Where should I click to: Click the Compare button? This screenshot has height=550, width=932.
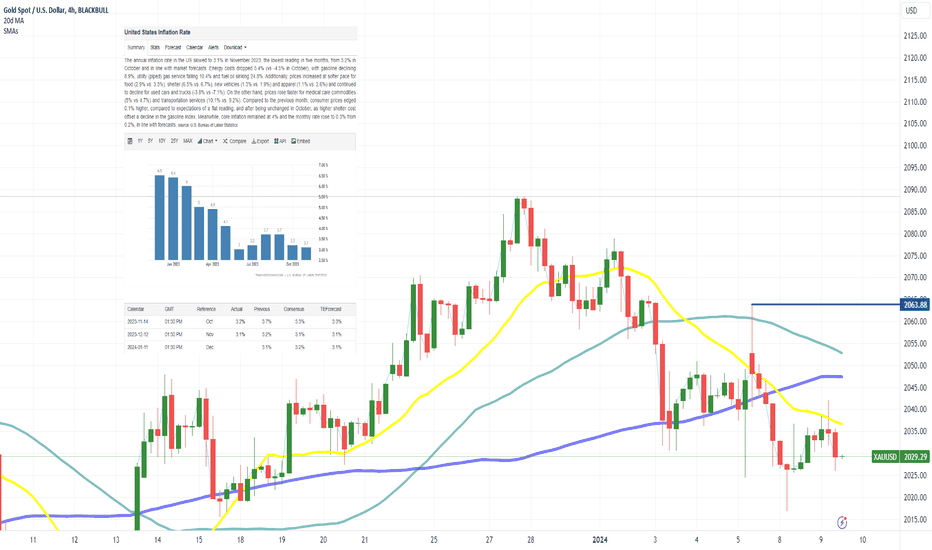coord(235,142)
